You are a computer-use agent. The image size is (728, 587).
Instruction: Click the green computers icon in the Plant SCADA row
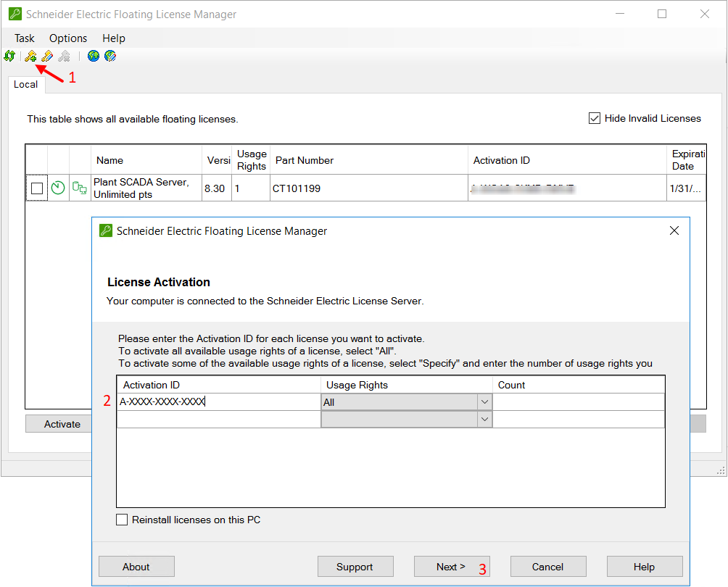click(x=79, y=188)
